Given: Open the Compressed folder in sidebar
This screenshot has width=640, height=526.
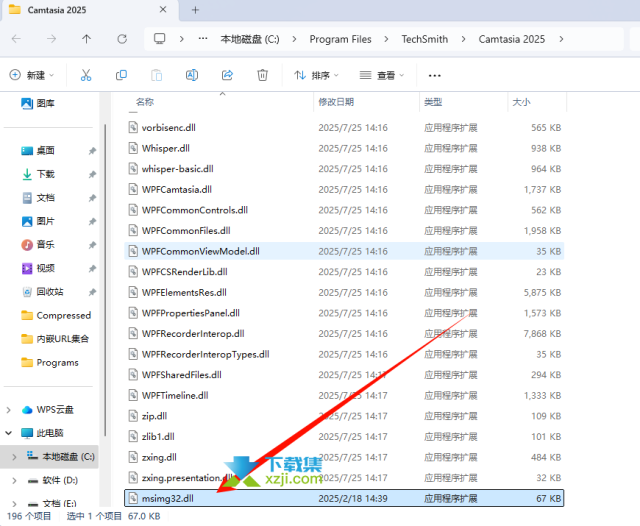Looking at the screenshot, I should [56, 315].
